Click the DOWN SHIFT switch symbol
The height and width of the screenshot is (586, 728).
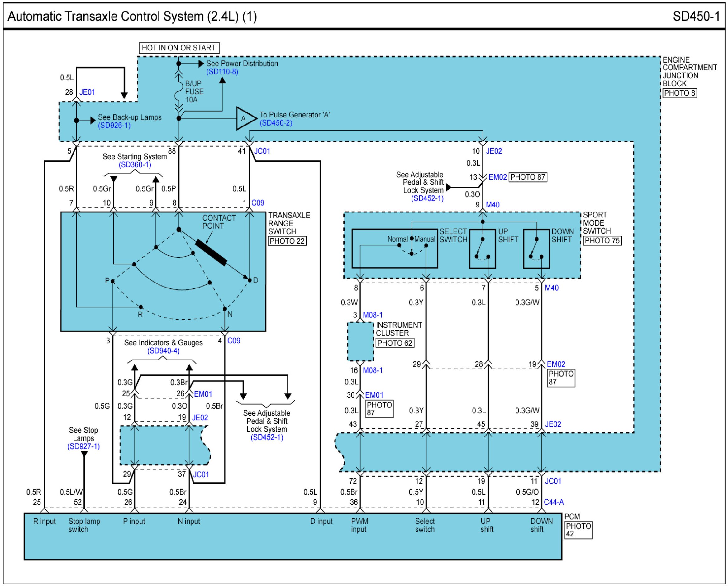coord(536,249)
